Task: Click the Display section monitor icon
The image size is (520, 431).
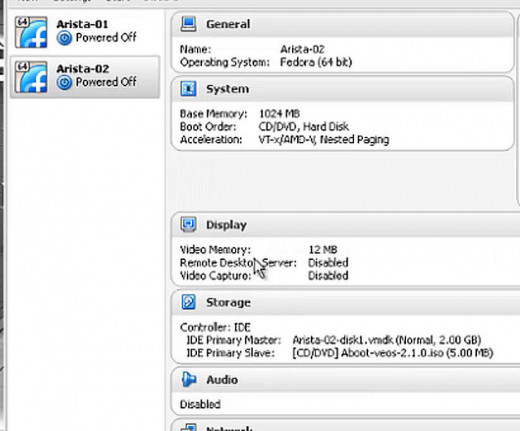Action: (188, 224)
